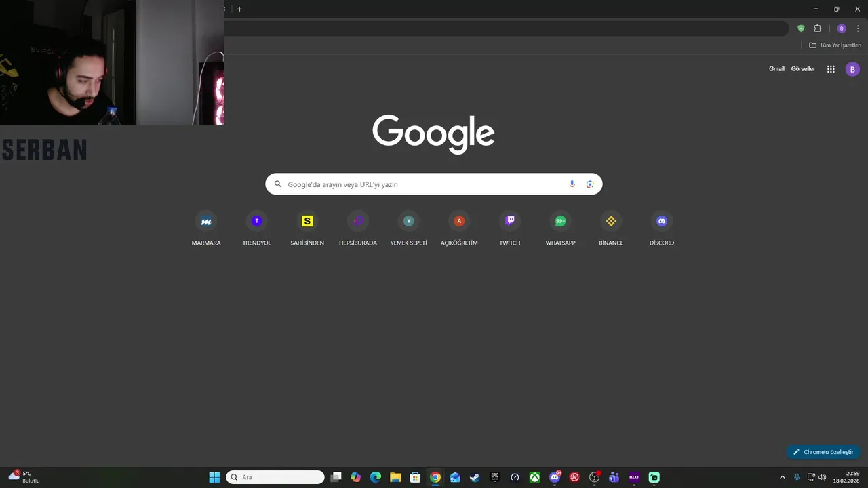Open the Google account avatar B
The image size is (868, 488).
click(x=852, y=69)
